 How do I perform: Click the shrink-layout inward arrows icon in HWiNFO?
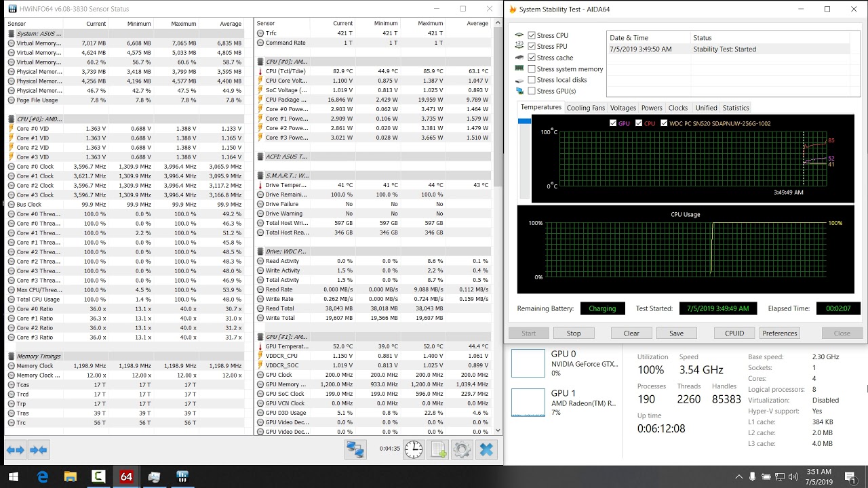pos(39,449)
